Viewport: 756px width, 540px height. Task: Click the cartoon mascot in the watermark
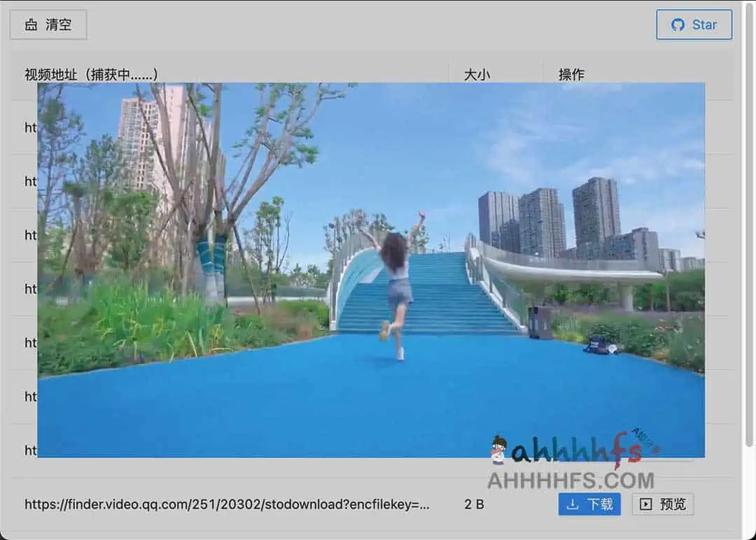pos(499,450)
